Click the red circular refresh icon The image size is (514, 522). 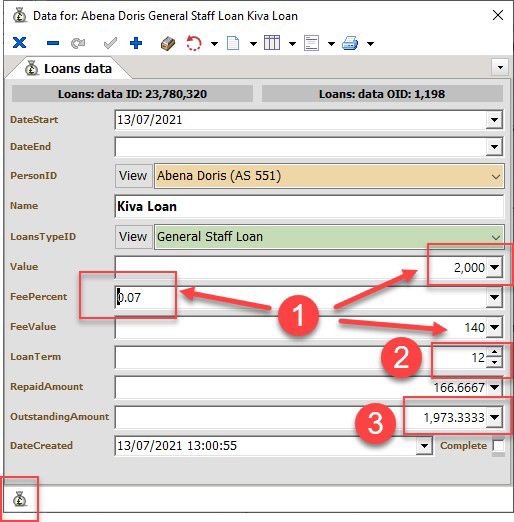194,43
